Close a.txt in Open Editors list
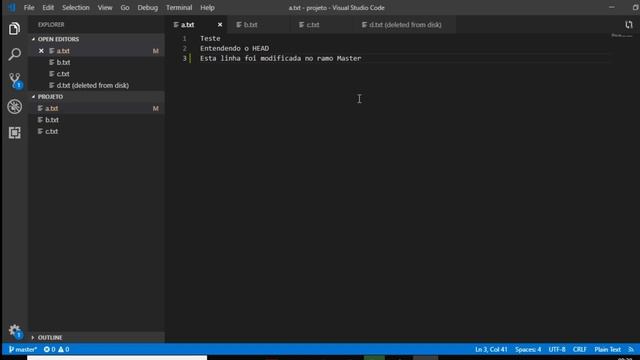640x360 pixels. point(41,51)
